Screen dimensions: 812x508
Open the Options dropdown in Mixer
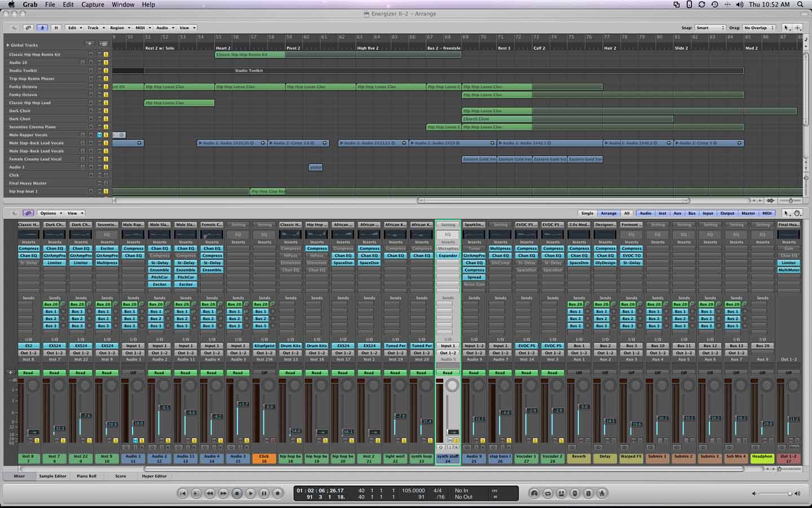(x=51, y=213)
